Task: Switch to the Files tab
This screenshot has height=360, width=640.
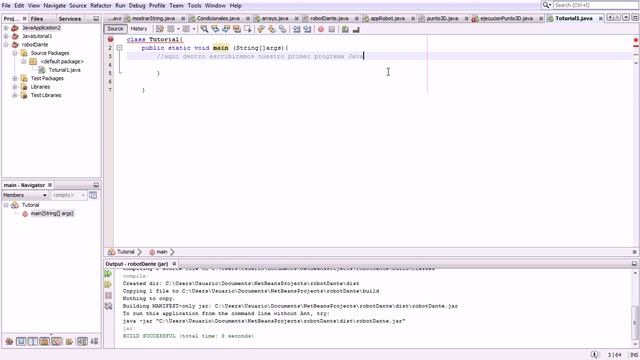Action: coord(37,19)
